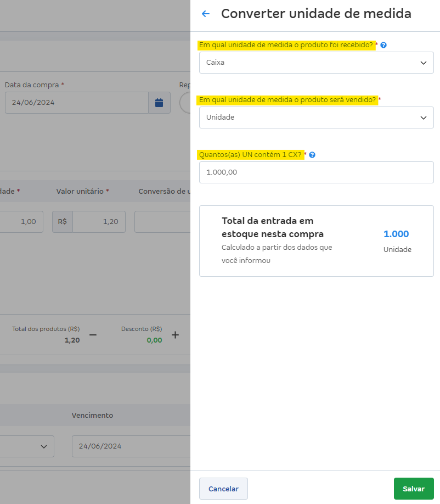Open help icon beside received unit question
The image size is (440, 504).
click(x=383, y=45)
